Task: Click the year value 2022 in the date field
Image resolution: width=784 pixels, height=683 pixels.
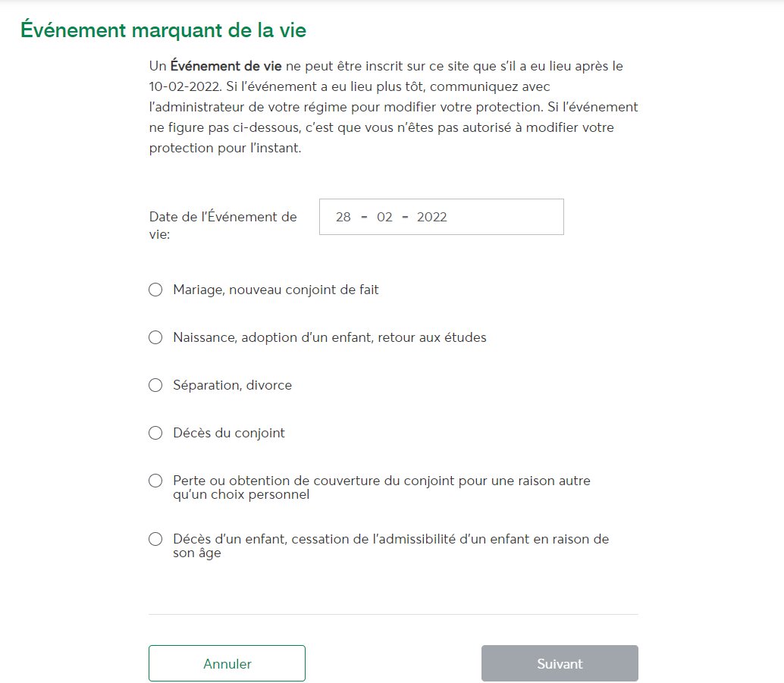Action: pos(432,217)
